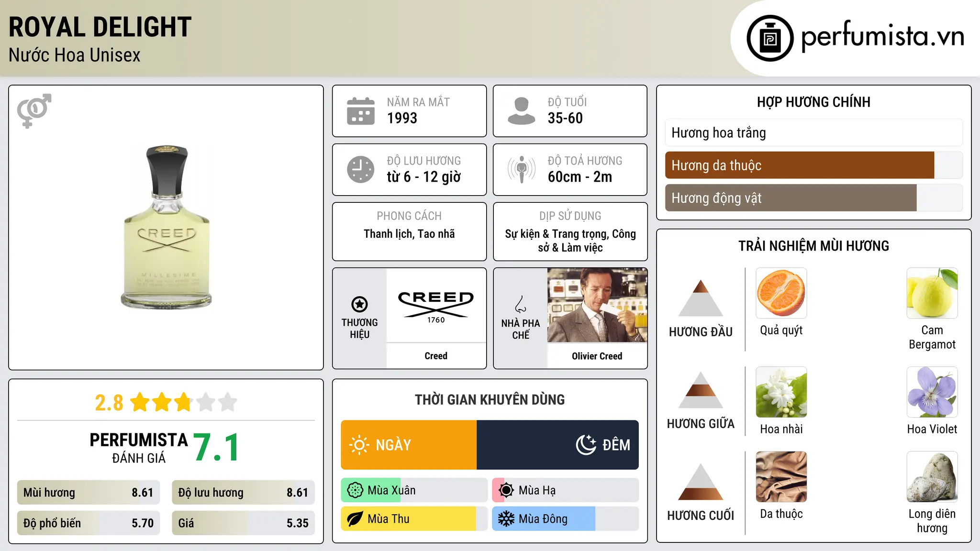
Task: Click the nose icon above Nhà pha chế
Action: coord(521,304)
